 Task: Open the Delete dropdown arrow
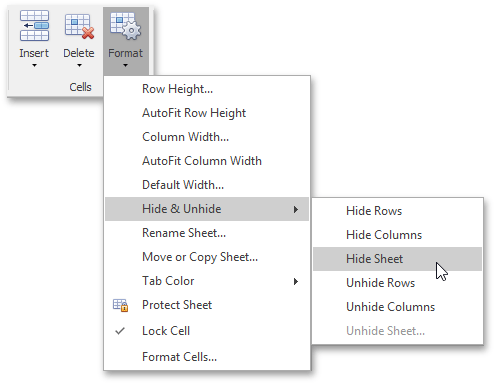pos(79,65)
